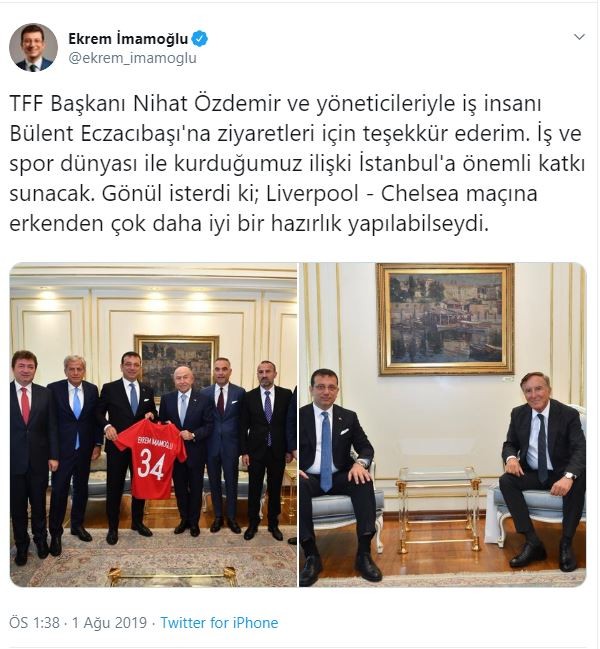Click the framed painting in right photo

445,319
